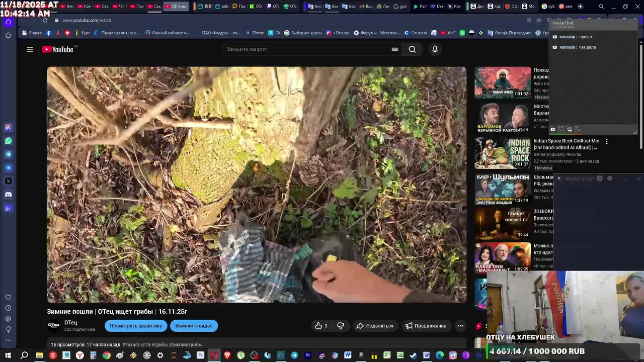Open the Личный кабинет bookmark
The height and width of the screenshot is (362, 644).
click(167, 33)
